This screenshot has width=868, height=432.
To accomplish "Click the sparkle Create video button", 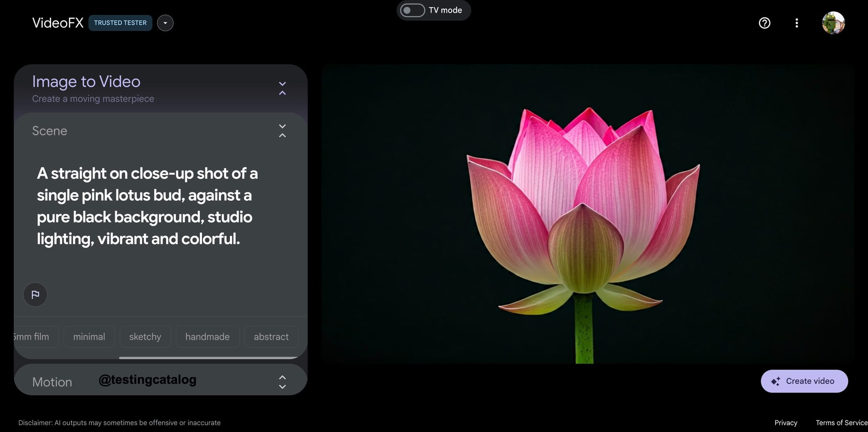I will pos(804,381).
